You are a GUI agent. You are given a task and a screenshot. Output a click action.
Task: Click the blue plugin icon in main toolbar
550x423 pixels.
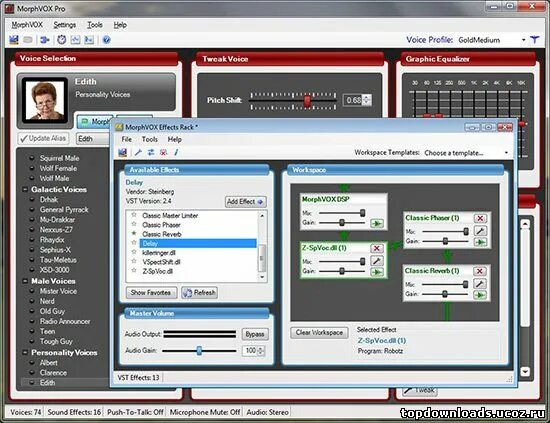(x=45, y=40)
